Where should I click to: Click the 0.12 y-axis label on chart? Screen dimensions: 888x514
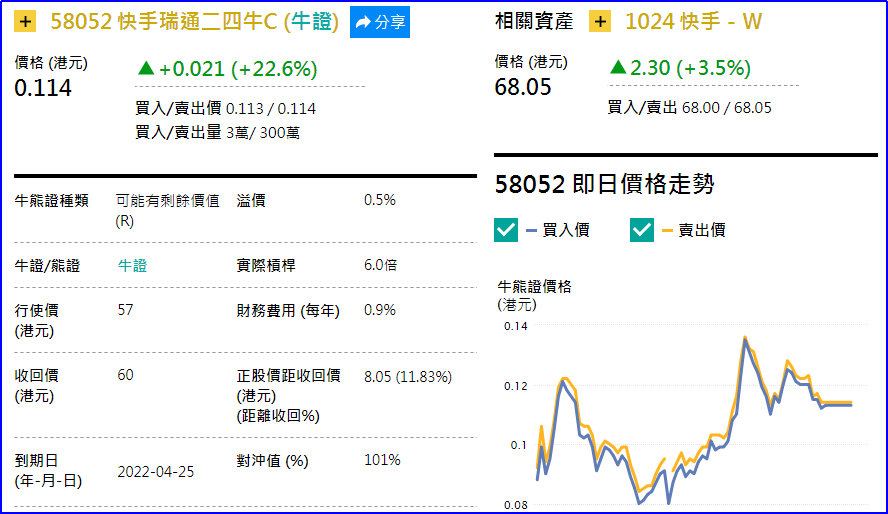[x=515, y=386]
